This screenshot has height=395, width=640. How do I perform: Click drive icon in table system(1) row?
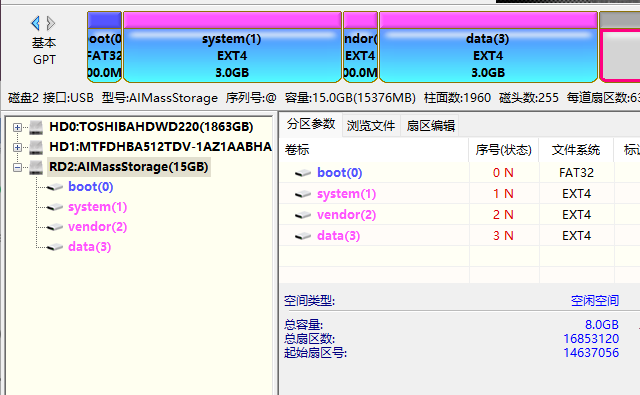303,194
